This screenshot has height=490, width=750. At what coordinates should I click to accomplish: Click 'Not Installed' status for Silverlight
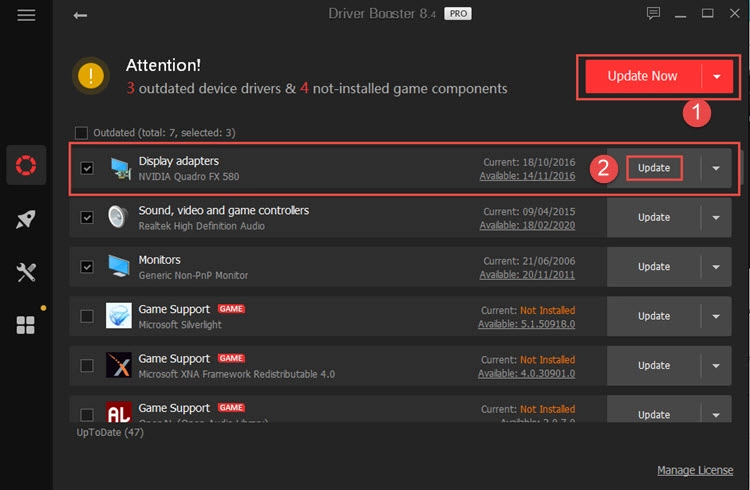548,311
